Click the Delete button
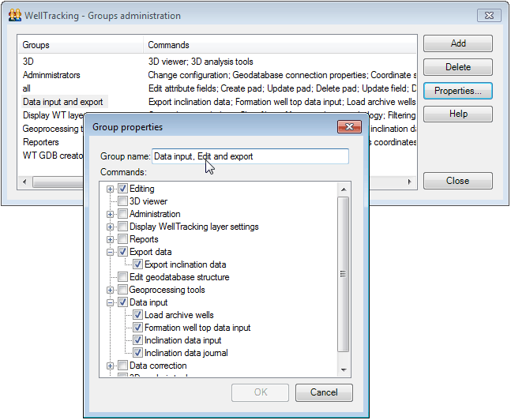This screenshot has width=511, height=420. 458,67
